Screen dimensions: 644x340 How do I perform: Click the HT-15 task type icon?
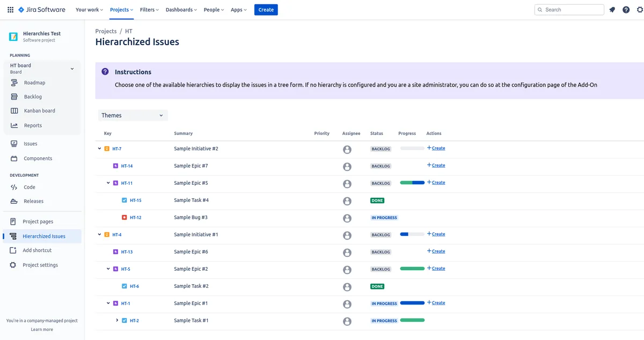click(124, 200)
